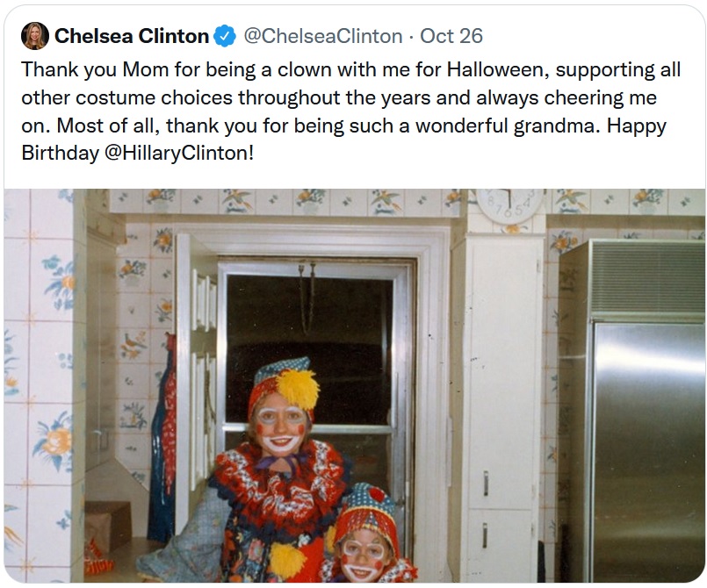The width and height of the screenshot is (707, 588).
Task: Open the attached Halloween clown photo
Action: pyautogui.click(x=354, y=386)
